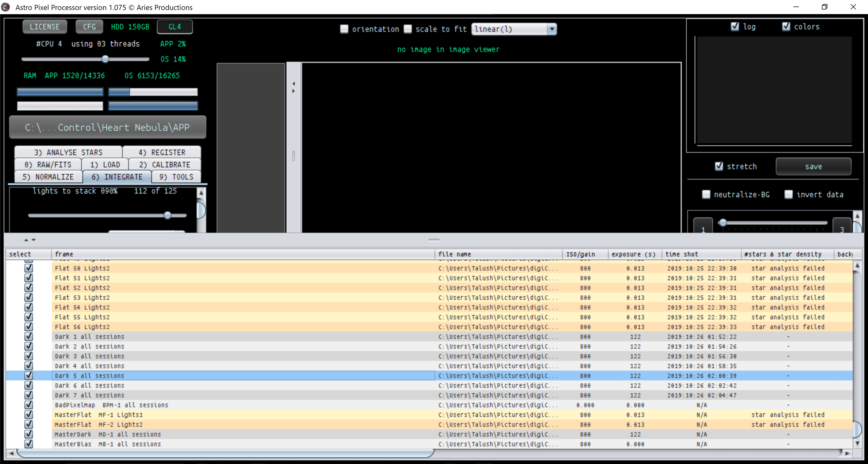
Task: Sort by the file name column header
Action: [x=499, y=254]
